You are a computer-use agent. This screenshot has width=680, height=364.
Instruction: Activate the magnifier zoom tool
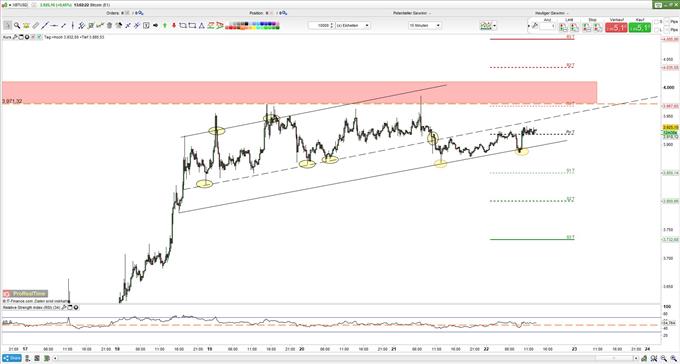point(17,25)
